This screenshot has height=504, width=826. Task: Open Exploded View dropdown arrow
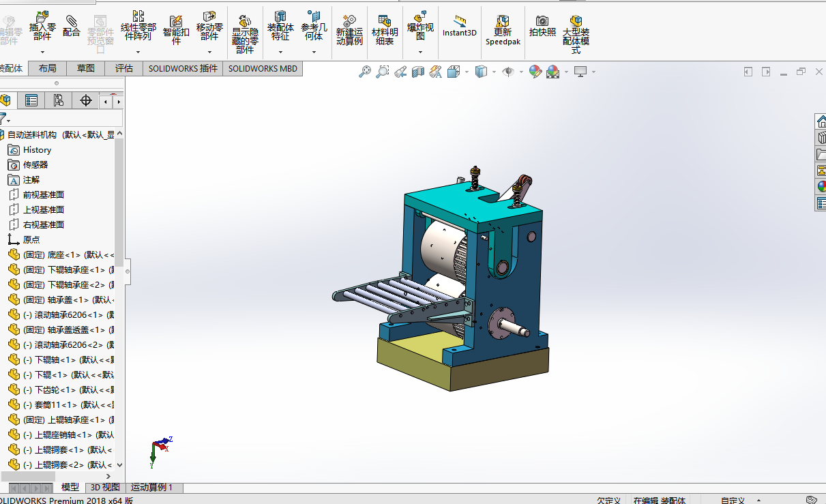point(420,52)
